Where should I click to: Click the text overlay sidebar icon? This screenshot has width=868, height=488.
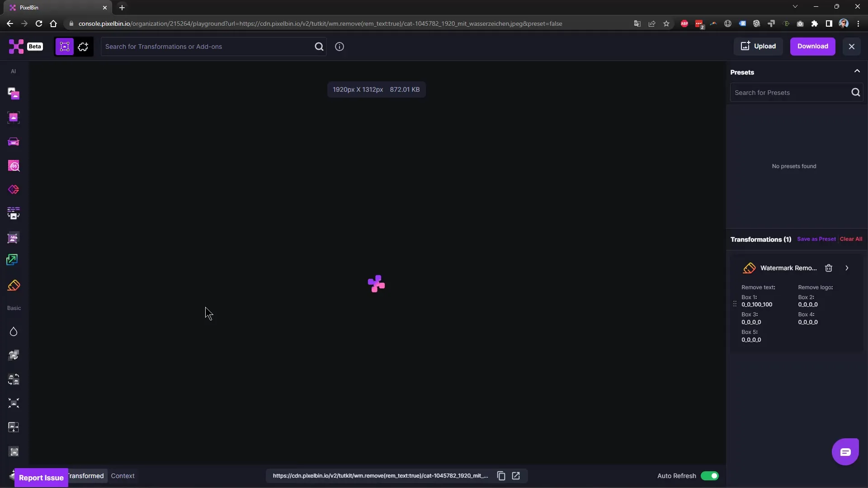(14, 237)
